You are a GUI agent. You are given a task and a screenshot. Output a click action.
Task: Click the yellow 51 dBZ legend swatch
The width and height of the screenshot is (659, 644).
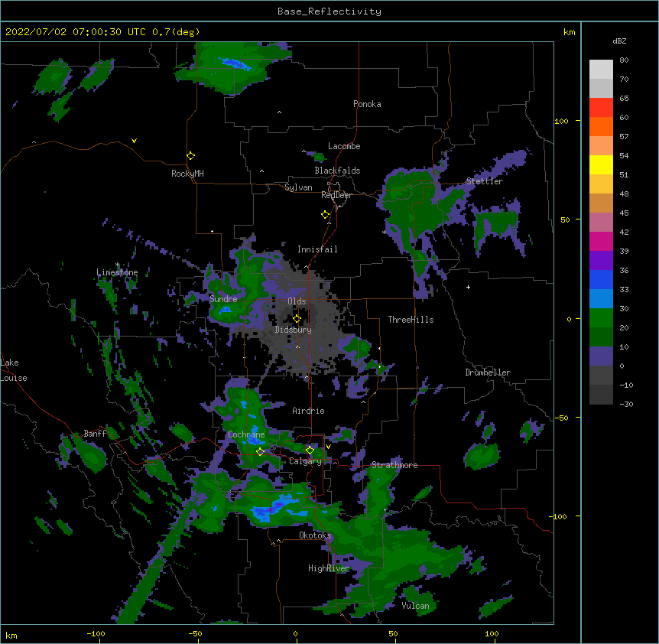(601, 164)
